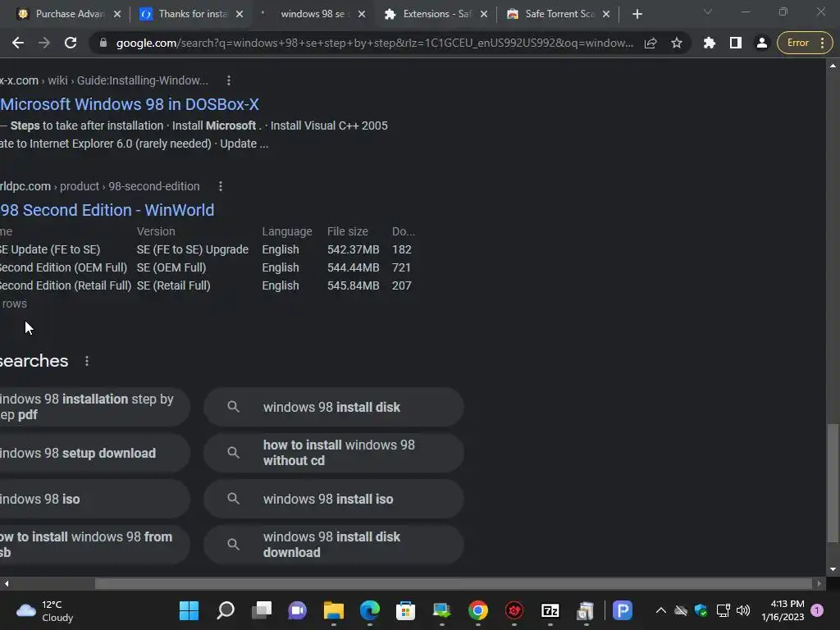840x630 pixels.
Task: Open 98 Second Edition - WinWorld result
Action: coord(107,210)
